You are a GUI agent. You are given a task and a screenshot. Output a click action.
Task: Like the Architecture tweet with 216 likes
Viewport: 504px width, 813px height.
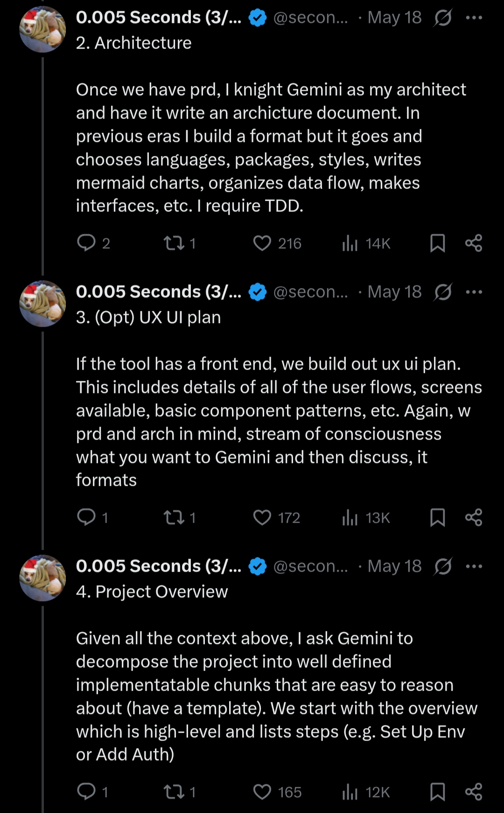point(262,243)
